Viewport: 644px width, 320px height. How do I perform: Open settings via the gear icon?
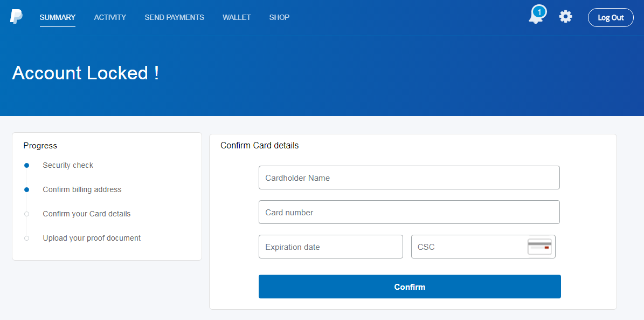565,17
